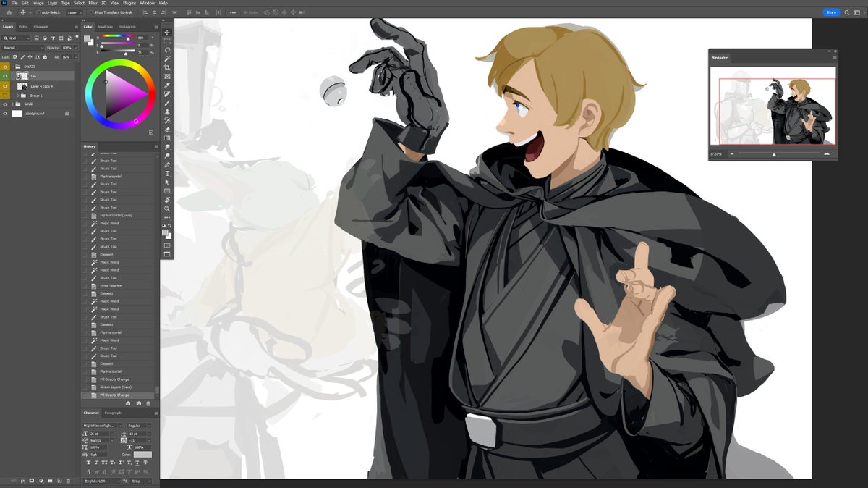Screen dimensions: 868x488
Task: Collapse the 040723 group folder
Action: (x=13, y=67)
